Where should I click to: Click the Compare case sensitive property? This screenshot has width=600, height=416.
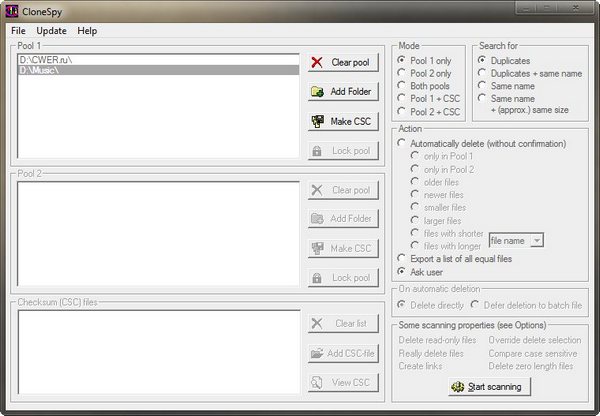coord(533,353)
